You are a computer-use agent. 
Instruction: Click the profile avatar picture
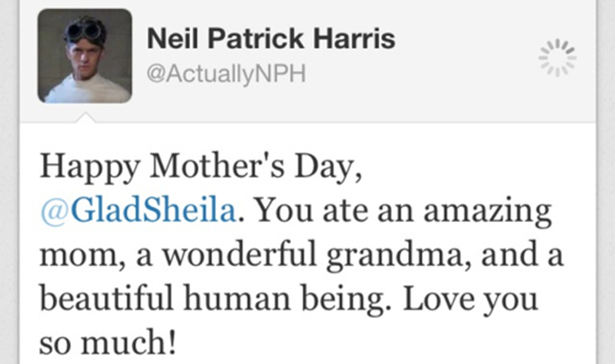85,56
